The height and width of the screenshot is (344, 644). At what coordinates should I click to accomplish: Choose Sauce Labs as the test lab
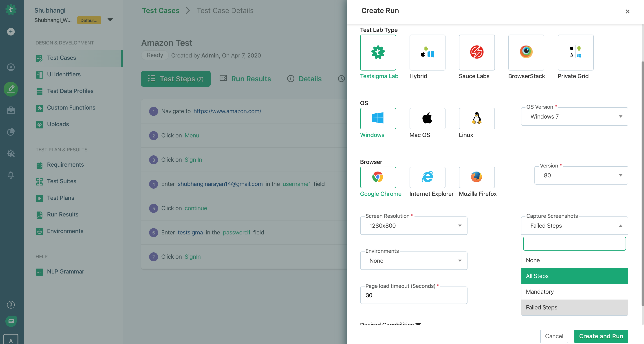coord(476,53)
